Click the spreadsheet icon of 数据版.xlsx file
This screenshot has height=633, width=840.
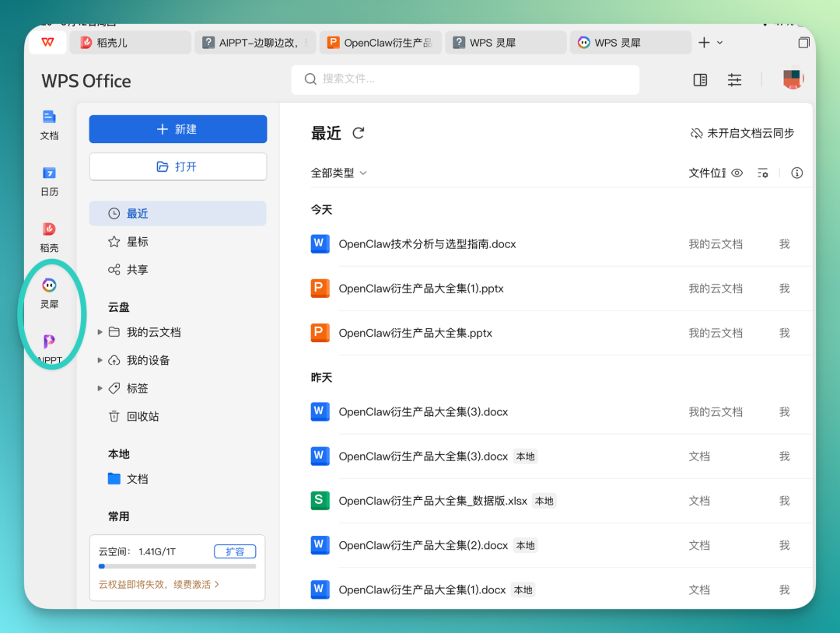coord(320,501)
